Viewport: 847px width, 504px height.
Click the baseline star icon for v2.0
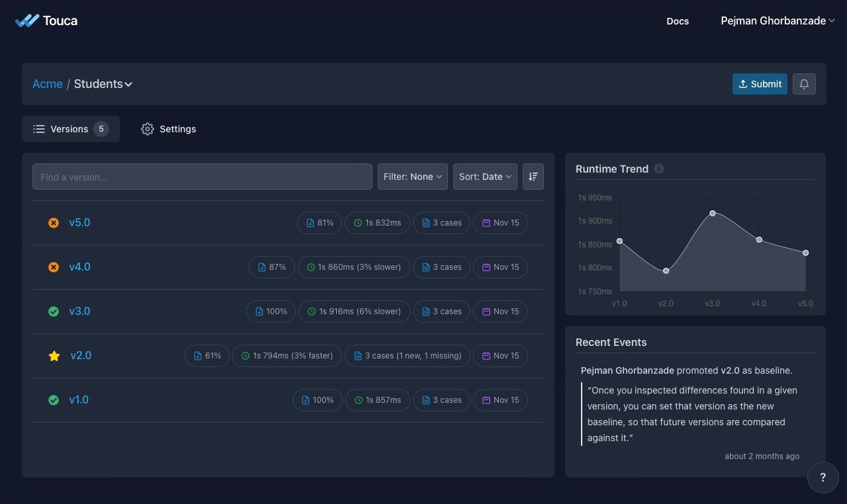coord(54,356)
